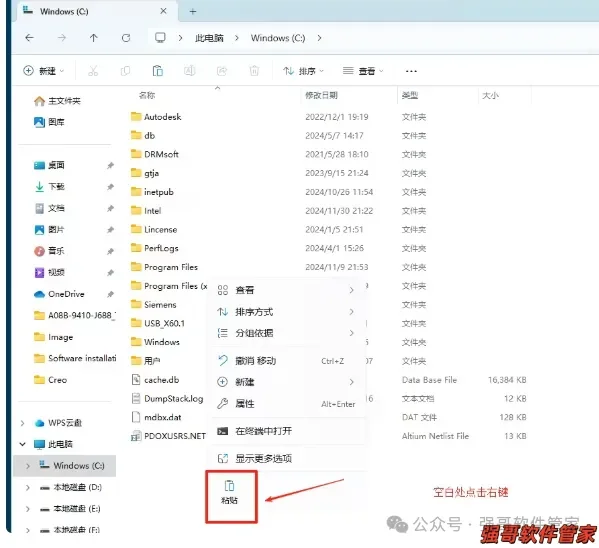Sort by the 大小 column header
This screenshot has width=599, height=548.
[x=490, y=95]
